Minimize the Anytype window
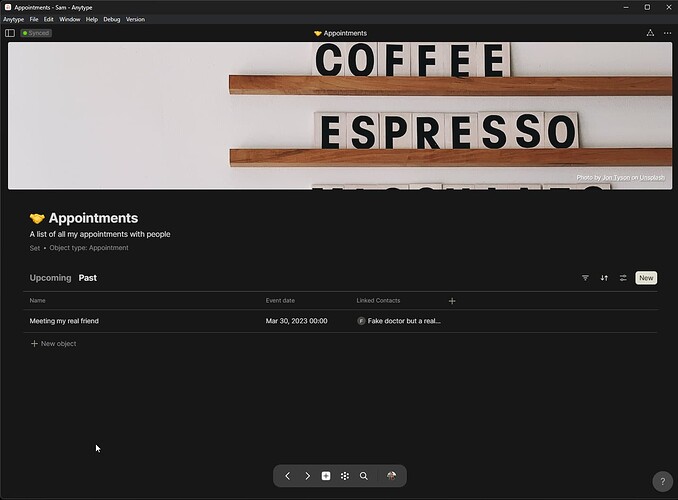The height and width of the screenshot is (500, 678). click(x=626, y=7)
